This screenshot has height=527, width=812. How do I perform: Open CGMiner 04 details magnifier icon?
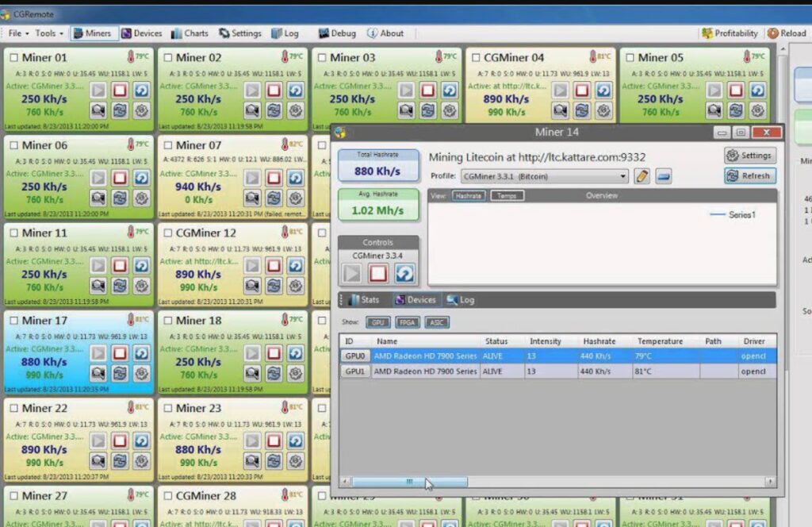tap(560, 110)
